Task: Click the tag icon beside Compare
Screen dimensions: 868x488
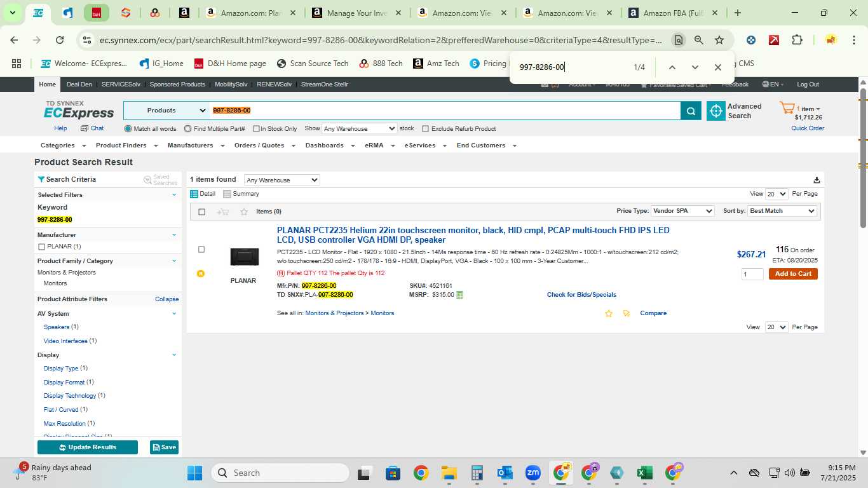Action: 627,313
